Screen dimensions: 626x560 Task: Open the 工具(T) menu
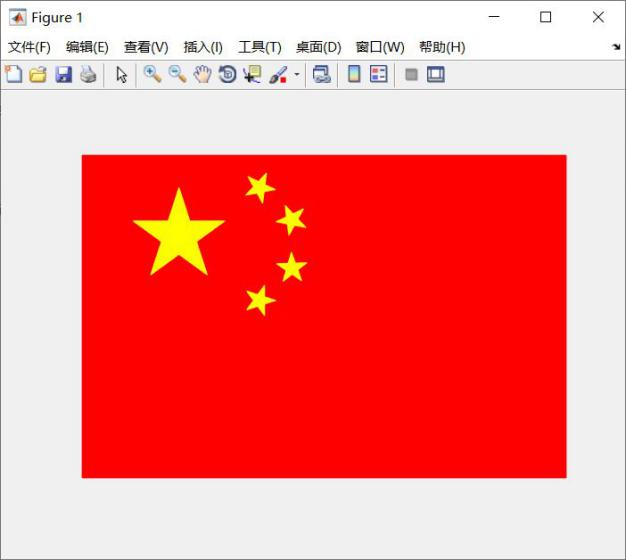click(259, 47)
